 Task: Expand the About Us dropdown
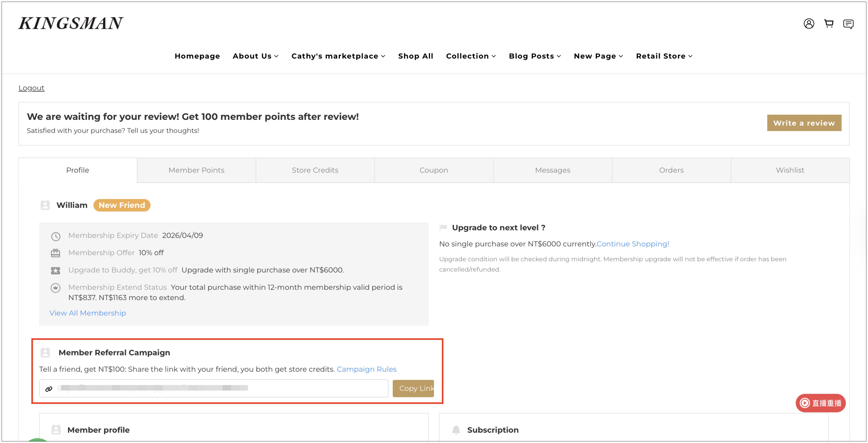coord(255,56)
